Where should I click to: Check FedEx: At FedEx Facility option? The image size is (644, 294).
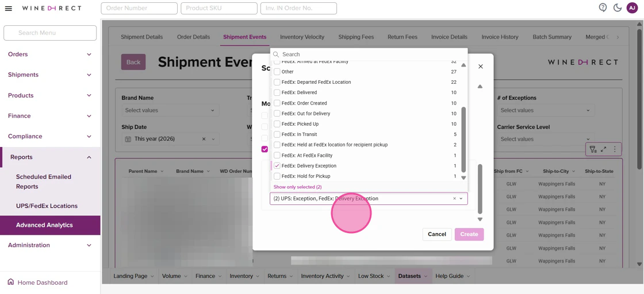[277, 156]
